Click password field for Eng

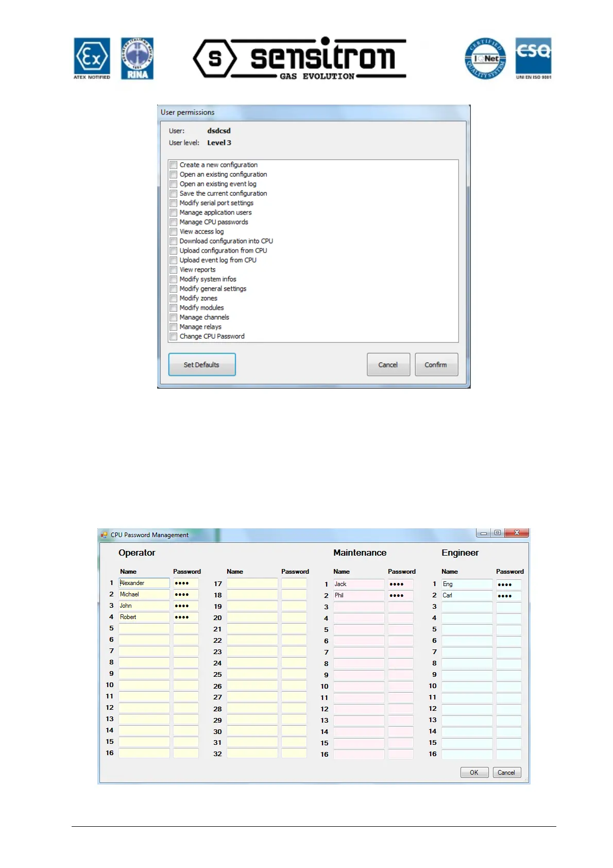click(509, 584)
